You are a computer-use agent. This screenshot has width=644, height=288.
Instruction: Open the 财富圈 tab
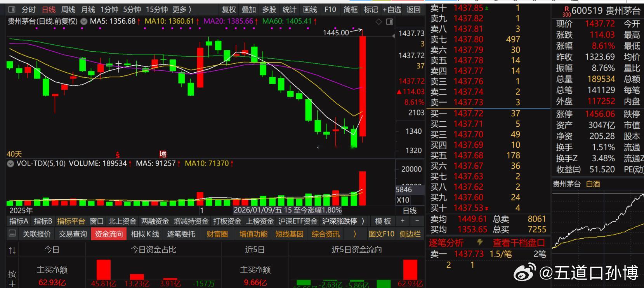217,234
